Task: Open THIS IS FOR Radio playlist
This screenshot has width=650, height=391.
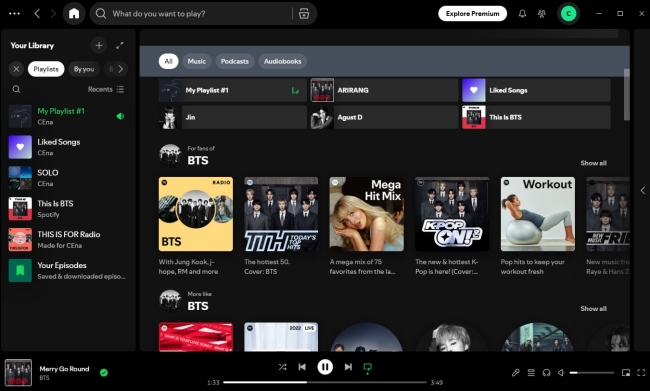Action: click(x=68, y=239)
